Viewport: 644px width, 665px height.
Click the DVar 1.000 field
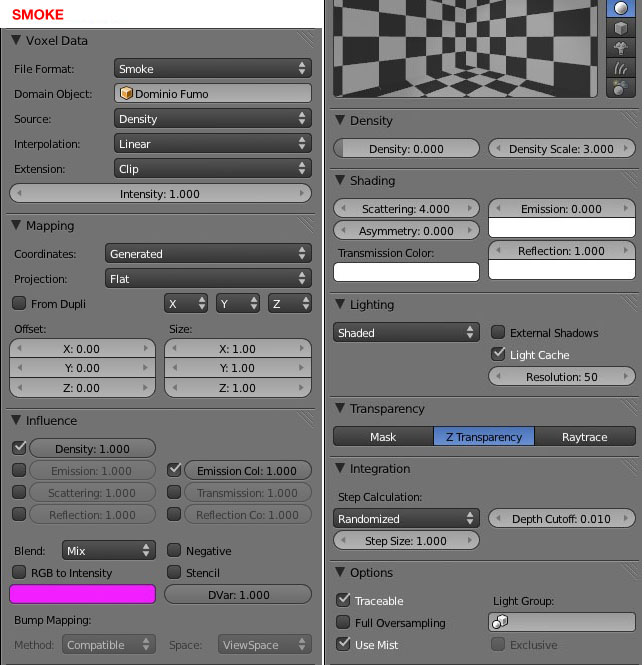[238, 594]
